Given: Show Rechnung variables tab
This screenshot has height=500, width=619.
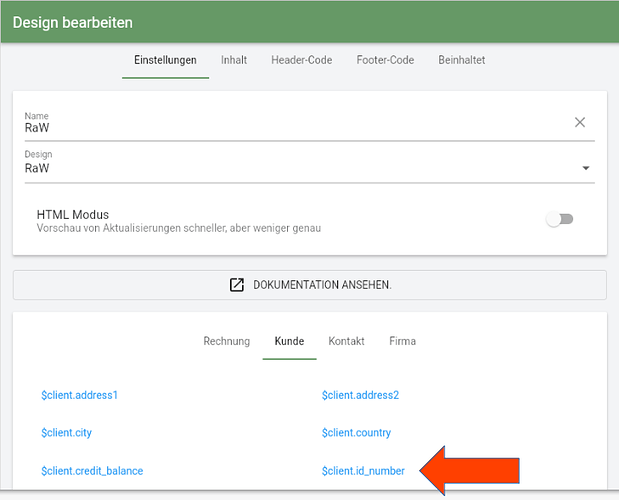Looking at the screenshot, I should click(x=227, y=341).
